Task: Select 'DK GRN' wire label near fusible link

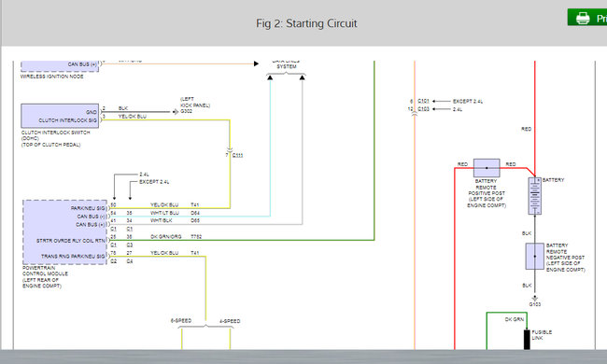Action: coord(515,319)
